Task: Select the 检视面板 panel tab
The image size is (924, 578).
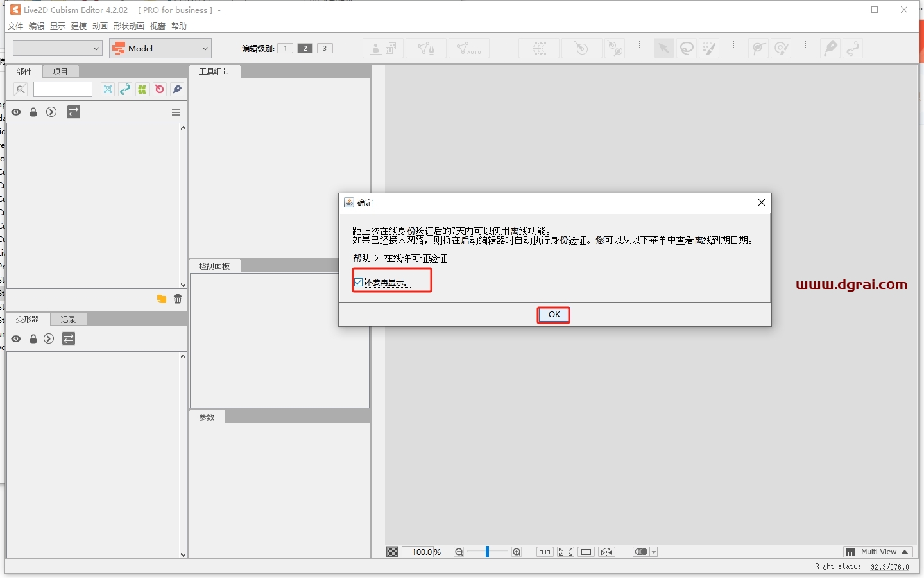Action: [214, 266]
